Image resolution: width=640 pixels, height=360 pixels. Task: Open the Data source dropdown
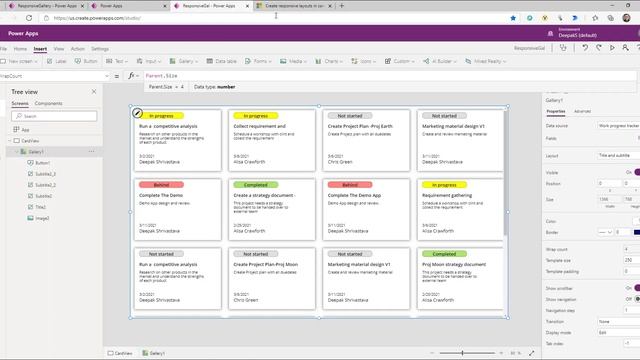[618, 126]
